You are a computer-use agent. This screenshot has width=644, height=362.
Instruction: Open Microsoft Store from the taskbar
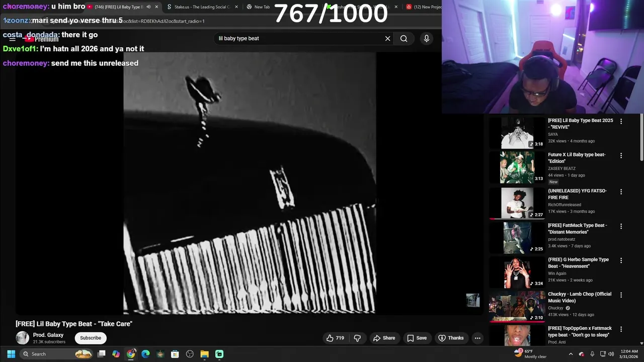pyautogui.click(x=175, y=354)
